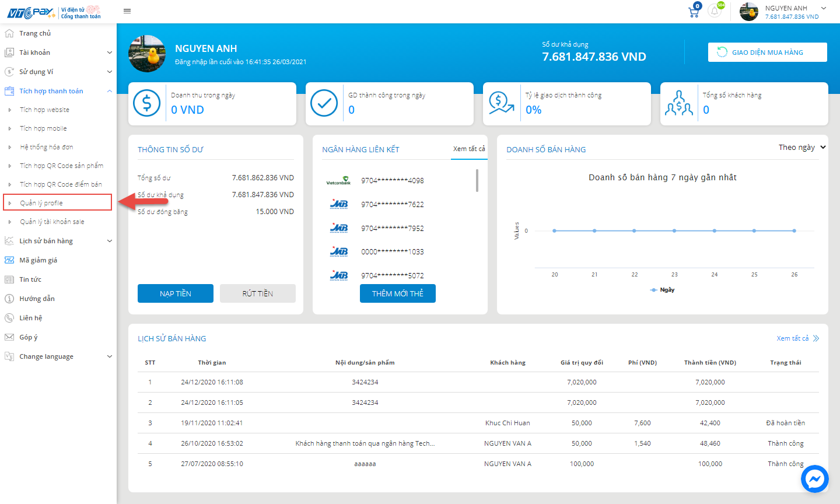The image size is (840, 504).
Task: Click the linked banks list scrollbar
Action: [477, 181]
